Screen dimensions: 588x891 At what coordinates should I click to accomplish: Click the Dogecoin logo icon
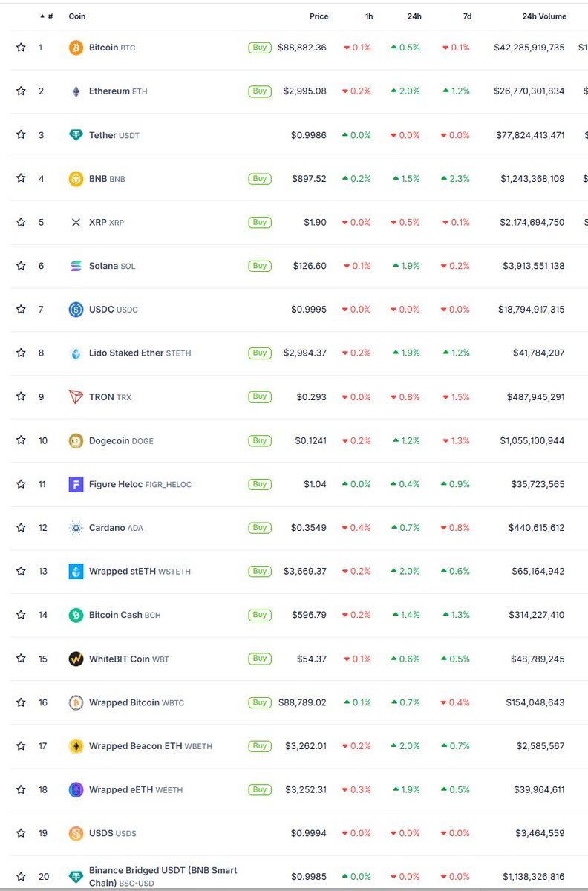(76, 440)
